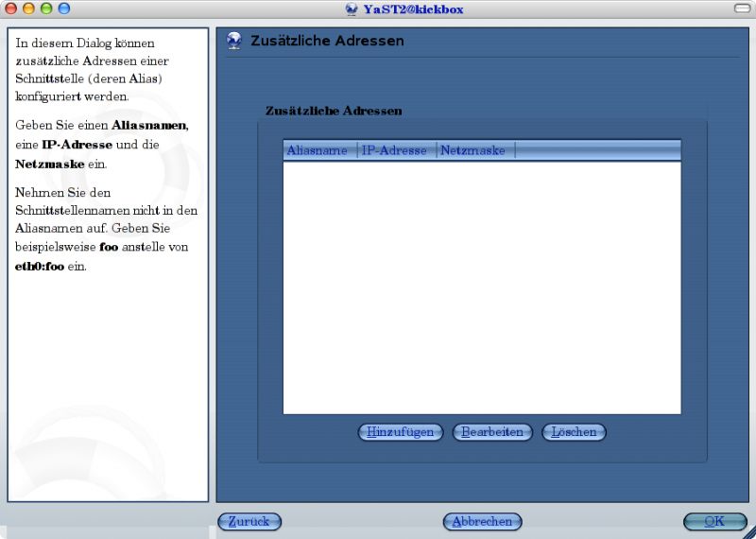Screen dimensions: 756x539
Task: Sort table by IP-Adresse column
Action: pos(395,150)
